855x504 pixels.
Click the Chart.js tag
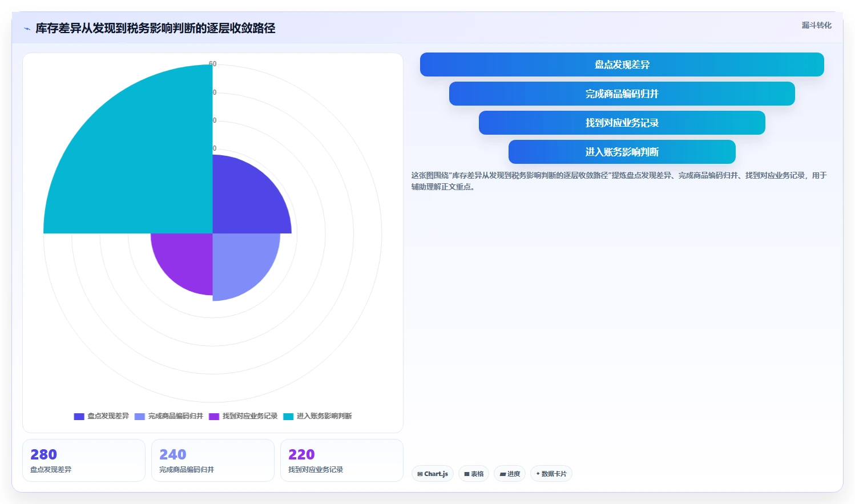[433, 474]
